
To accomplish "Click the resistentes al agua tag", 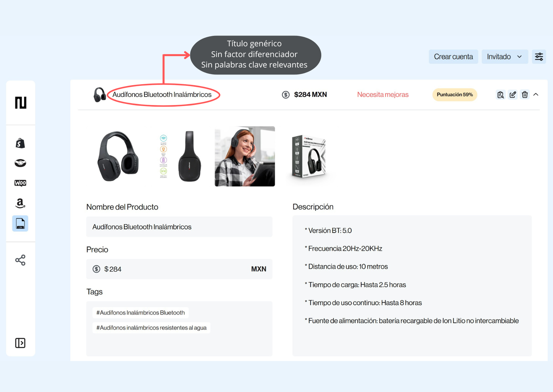I will [x=151, y=328].
